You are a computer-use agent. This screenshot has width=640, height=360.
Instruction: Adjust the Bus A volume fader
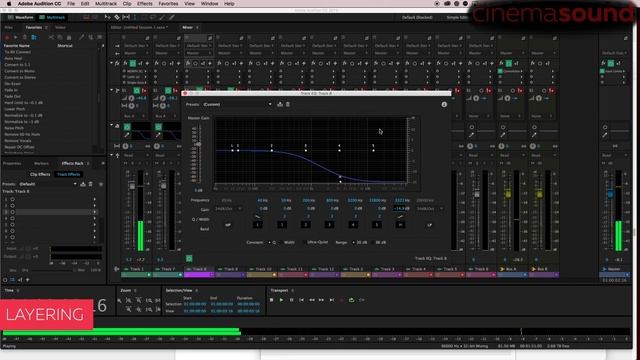click(x=508, y=194)
